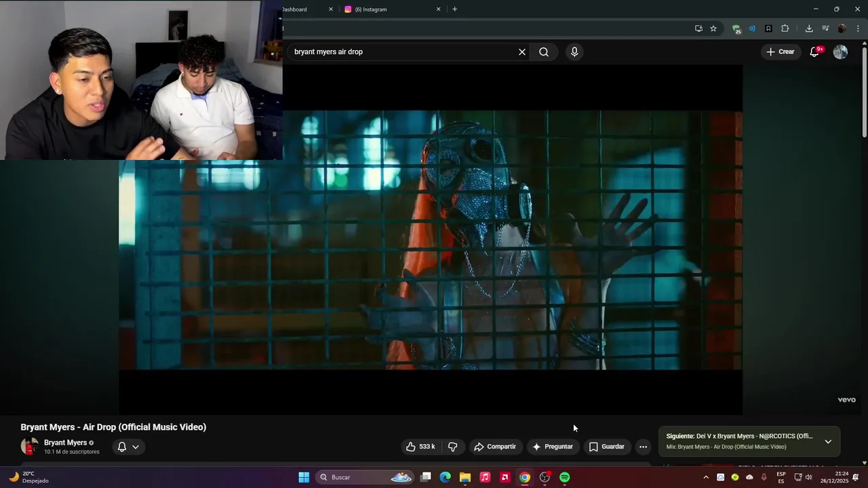
Task: Click the green extension with 25 badge
Action: (736, 28)
